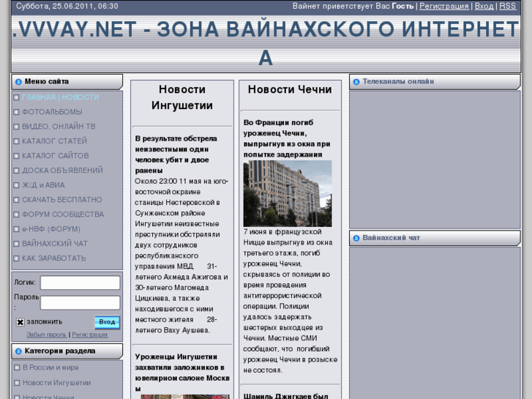Open ФОТОАЛЬБОМЫ menu item
The height and width of the screenshot is (399, 532).
(x=52, y=112)
